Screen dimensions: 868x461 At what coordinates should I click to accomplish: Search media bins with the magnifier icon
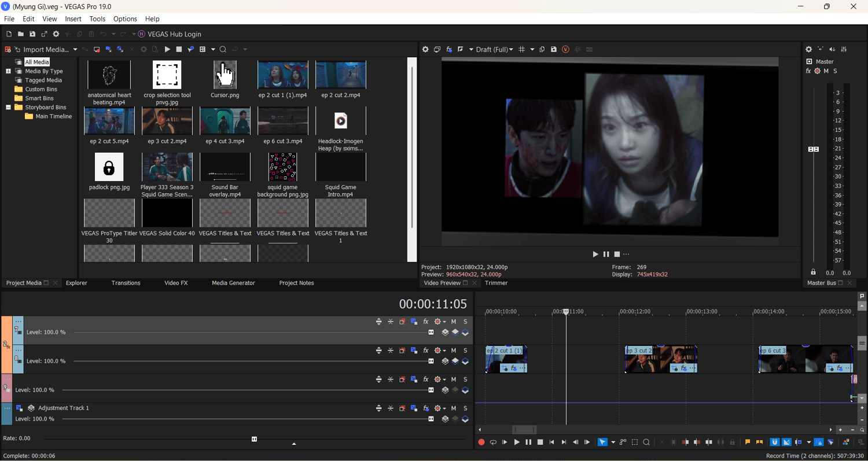pyautogui.click(x=223, y=50)
